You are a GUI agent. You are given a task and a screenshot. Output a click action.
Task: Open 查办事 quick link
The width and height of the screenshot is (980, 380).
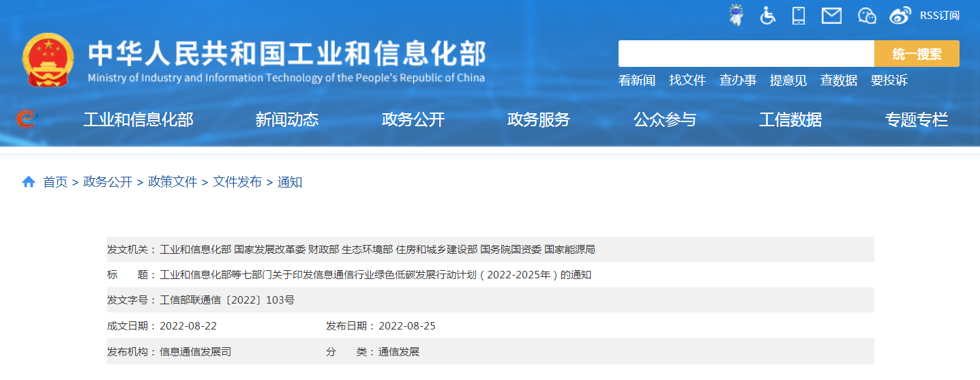coord(738,81)
